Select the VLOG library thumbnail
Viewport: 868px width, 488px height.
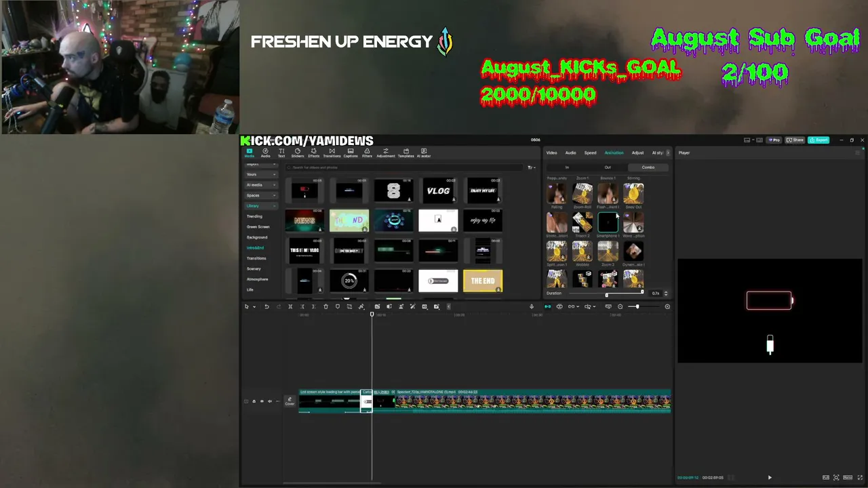438,190
